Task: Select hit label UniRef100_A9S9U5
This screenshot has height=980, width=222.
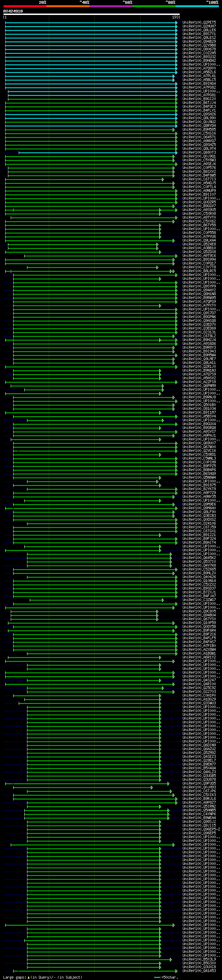Action: [x=199, y=210]
